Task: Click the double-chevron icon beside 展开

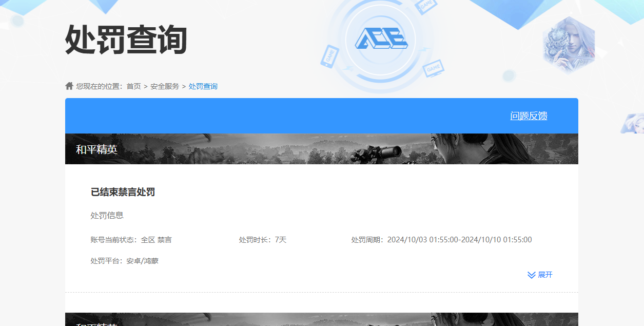Action: pos(531,275)
